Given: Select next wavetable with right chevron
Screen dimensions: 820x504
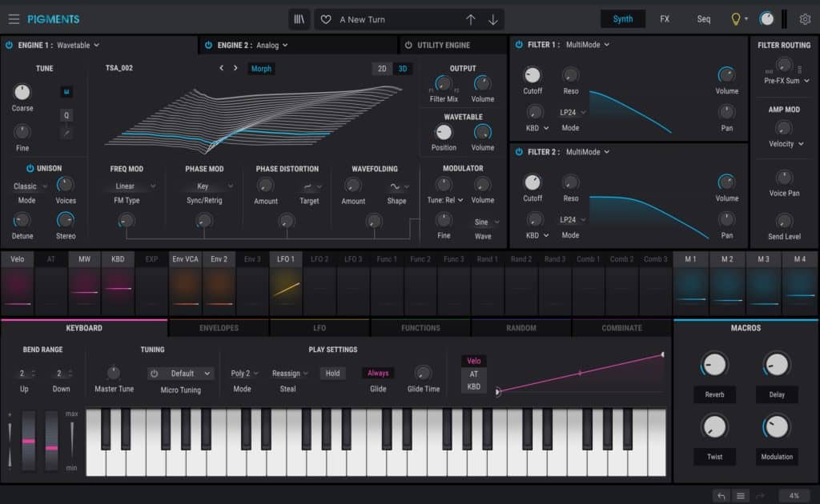Looking at the screenshot, I should coord(235,68).
